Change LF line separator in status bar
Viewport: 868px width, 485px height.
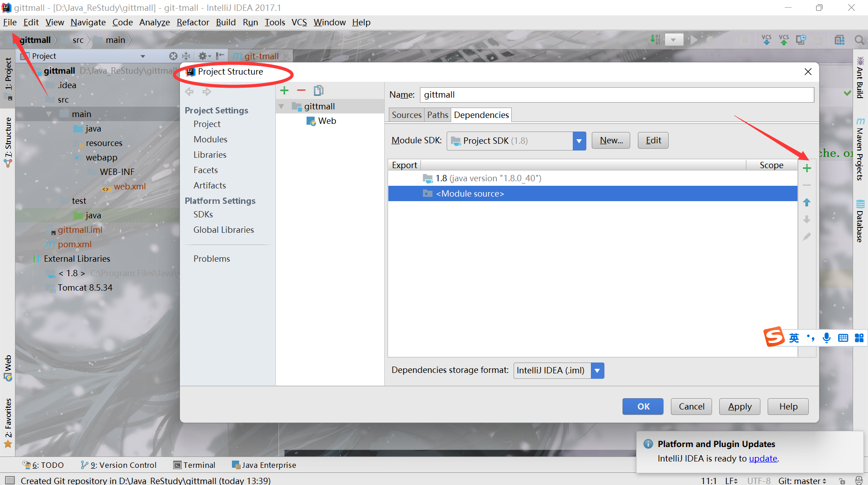731,481
